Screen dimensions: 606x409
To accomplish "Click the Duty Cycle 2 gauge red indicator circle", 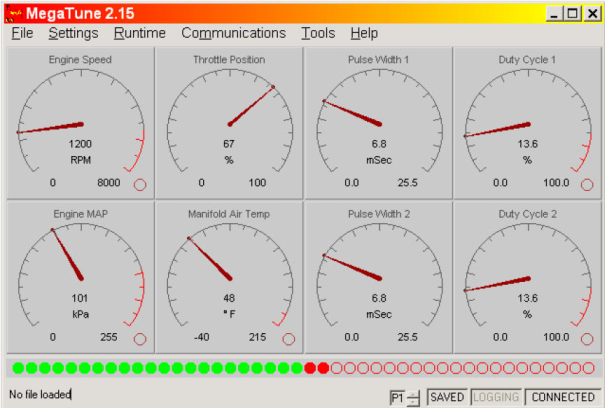I will 588,340.
